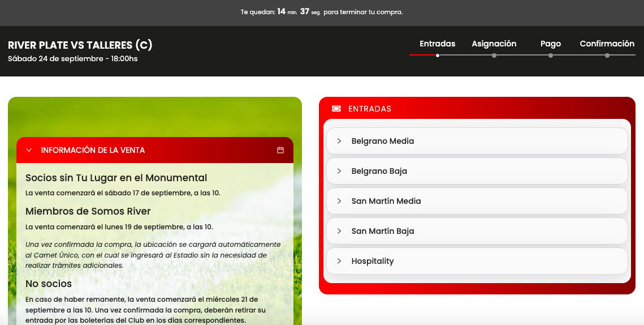Viewport: 644px width, 325px height.
Task: Click the Confirmación progress dot
Action: point(607,55)
